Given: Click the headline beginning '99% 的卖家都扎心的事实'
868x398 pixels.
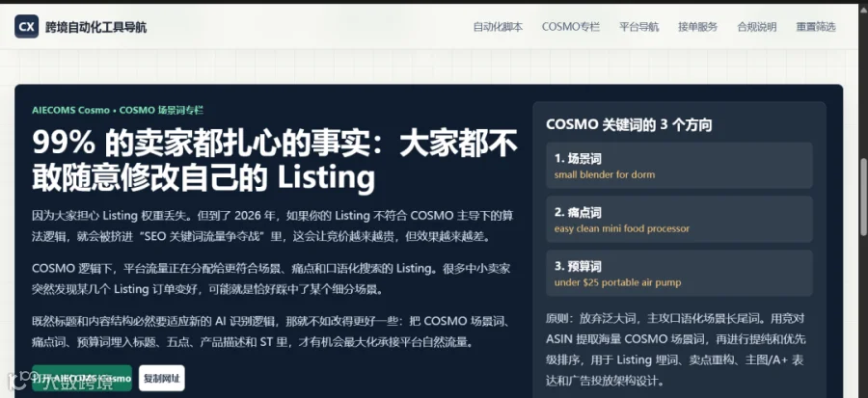Looking at the screenshot, I should (275, 160).
